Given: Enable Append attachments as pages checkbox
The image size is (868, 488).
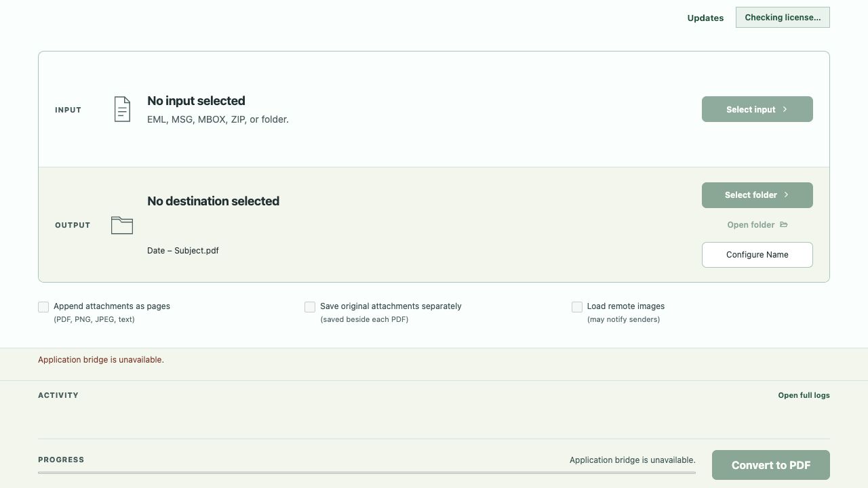Looking at the screenshot, I should [x=43, y=307].
